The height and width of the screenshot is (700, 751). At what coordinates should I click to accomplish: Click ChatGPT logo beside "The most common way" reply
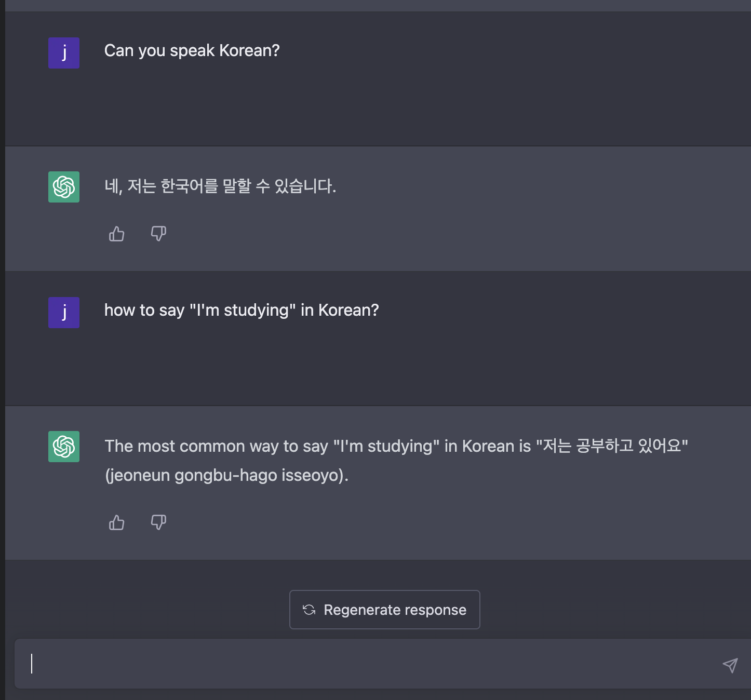click(64, 447)
